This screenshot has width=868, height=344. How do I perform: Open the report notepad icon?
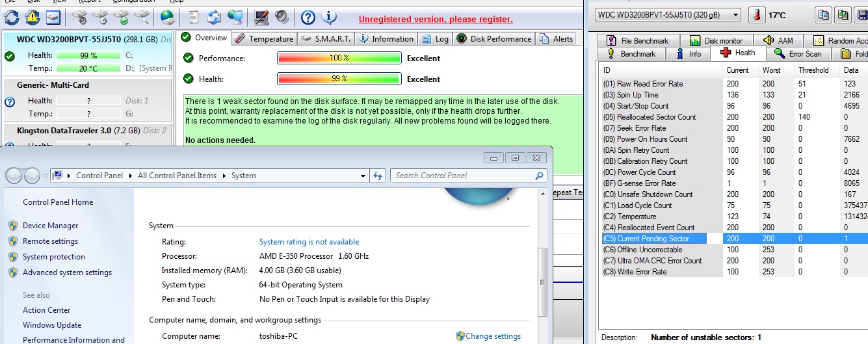(x=193, y=17)
